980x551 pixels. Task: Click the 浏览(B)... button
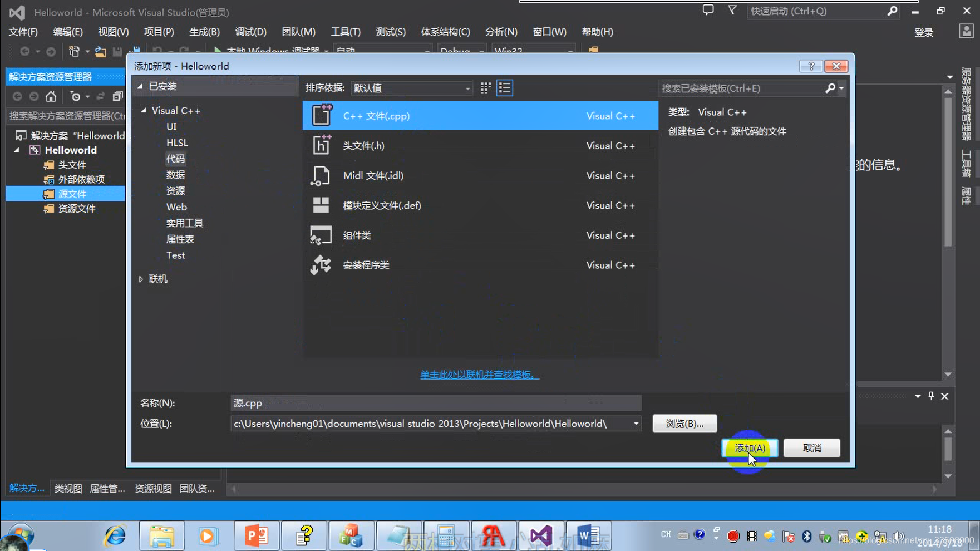coord(684,424)
